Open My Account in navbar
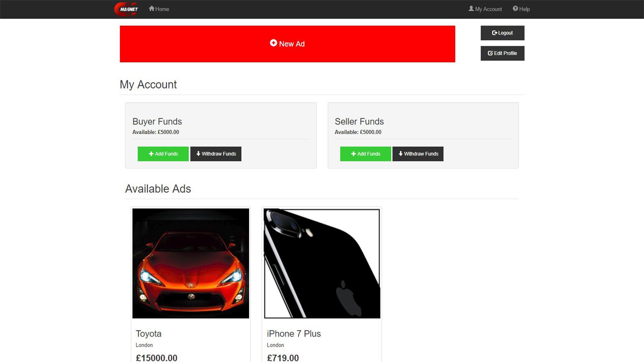Viewport: 644px width, 362px height. pyautogui.click(x=485, y=9)
